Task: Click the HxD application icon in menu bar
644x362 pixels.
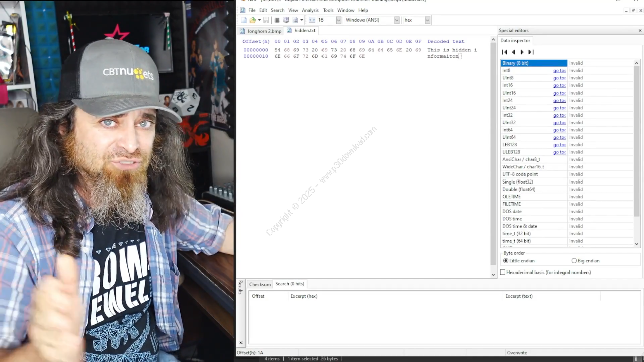Action: click(243, 10)
